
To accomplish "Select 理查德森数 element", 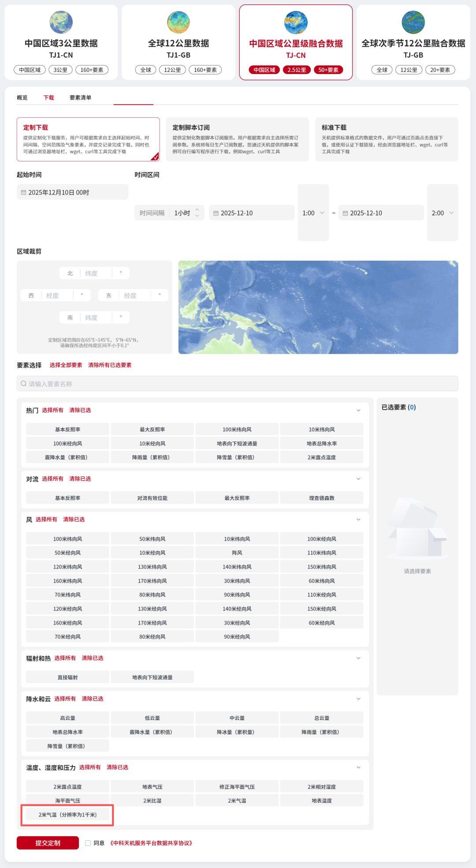I will (x=322, y=498).
